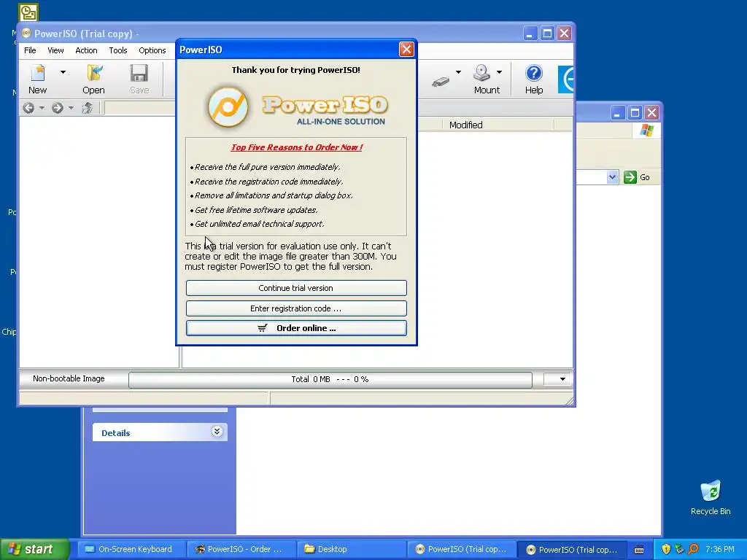Viewport: 747px width, 560px height.
Task: Open the View menu
Action: click(55, 50)
